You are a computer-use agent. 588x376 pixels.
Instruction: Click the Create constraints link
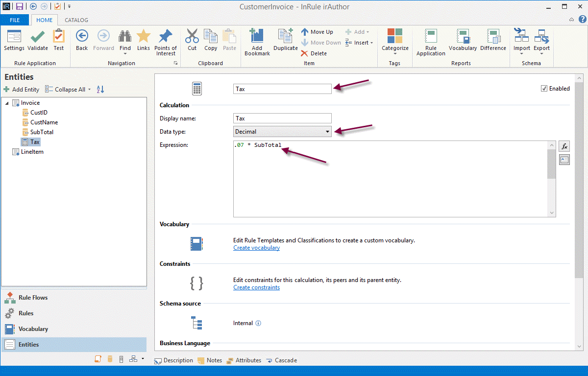[256, 287]
